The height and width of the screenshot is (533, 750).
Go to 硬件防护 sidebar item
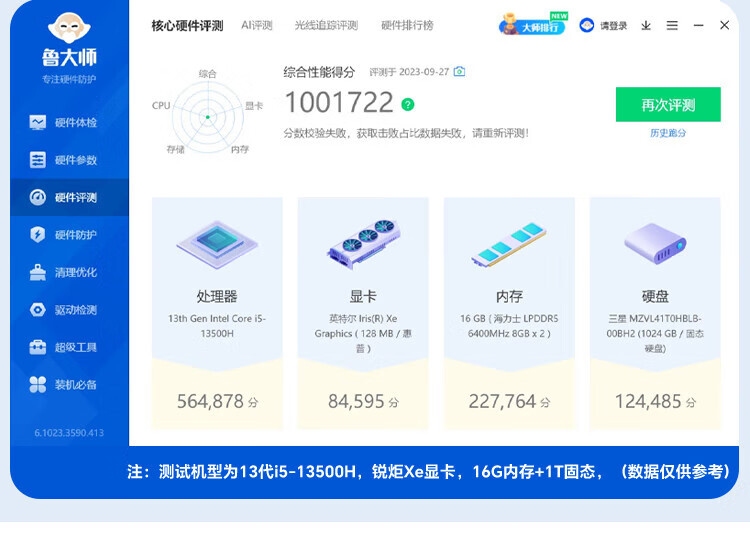pos(69,234)
